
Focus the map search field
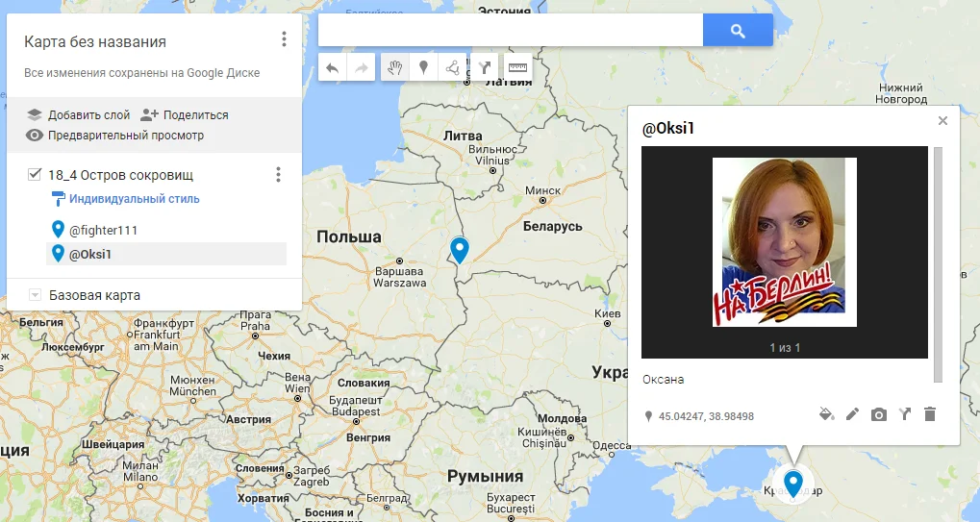pyautogui.click(x=511, y=31)
